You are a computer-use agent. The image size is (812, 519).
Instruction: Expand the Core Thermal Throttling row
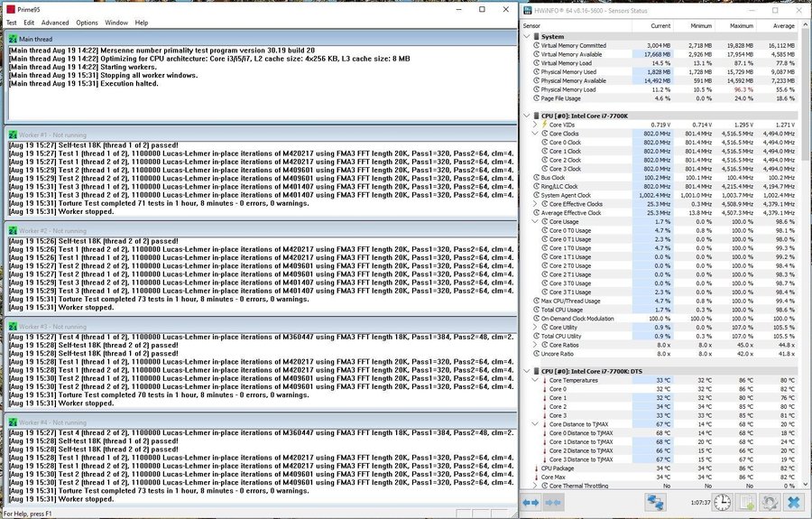click(535, 486)
